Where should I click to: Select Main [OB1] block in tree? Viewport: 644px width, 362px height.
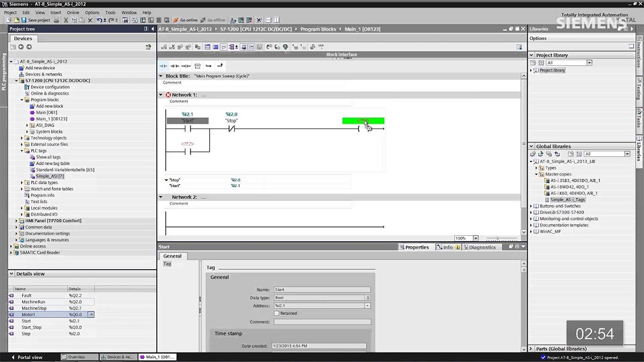(x=47, y=113)
